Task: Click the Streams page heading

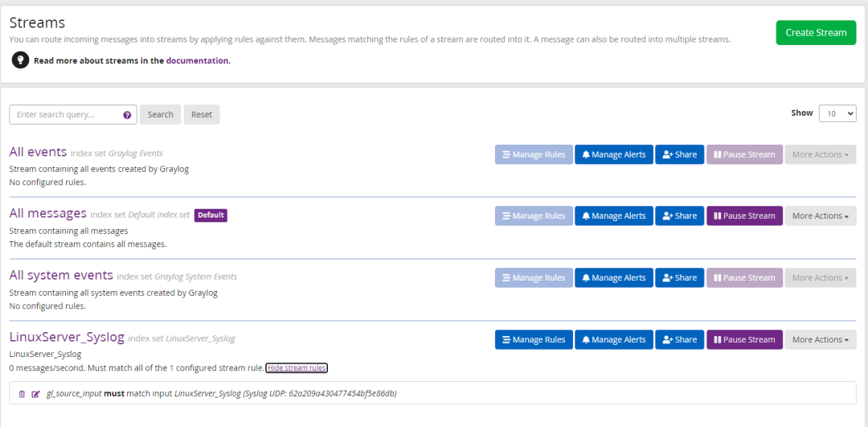Action: coord(37,23)
